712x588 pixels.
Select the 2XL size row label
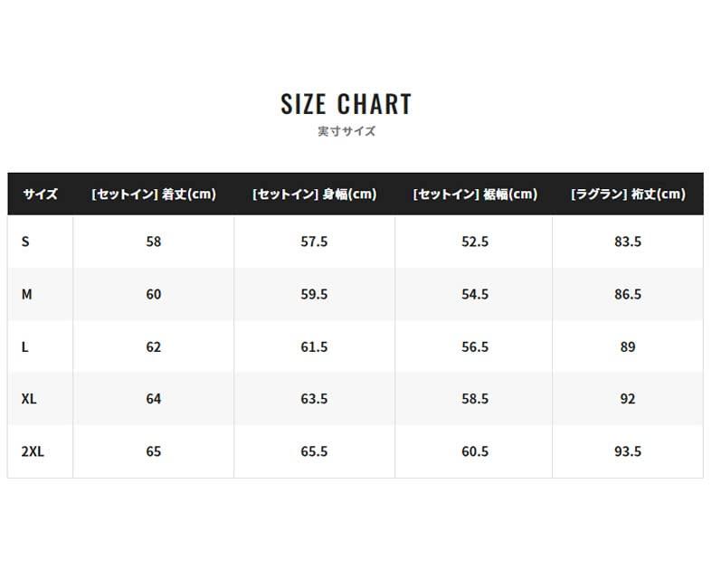[33, 451]
